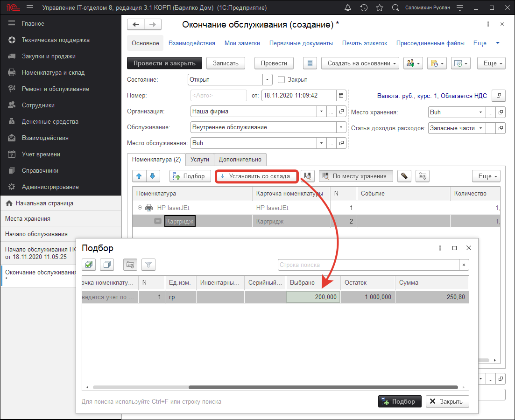
Task: Open the calendar date picker icon
Action: (341, 95)
